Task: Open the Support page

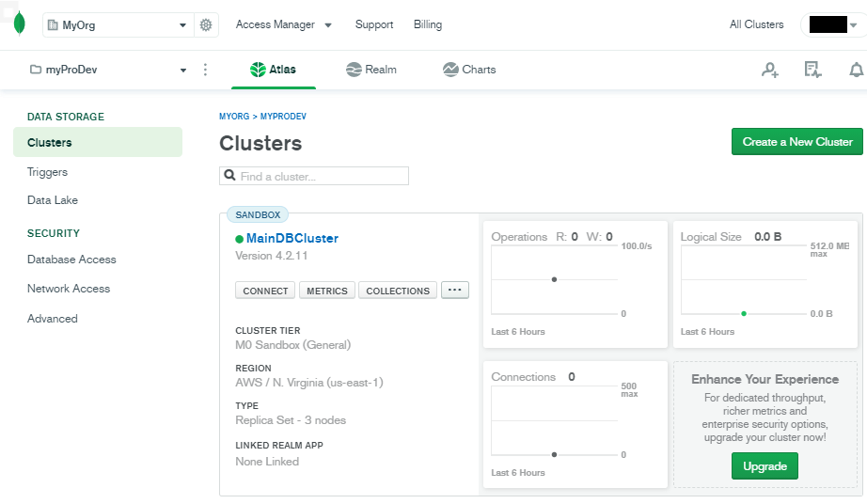Action: [373, 24]
